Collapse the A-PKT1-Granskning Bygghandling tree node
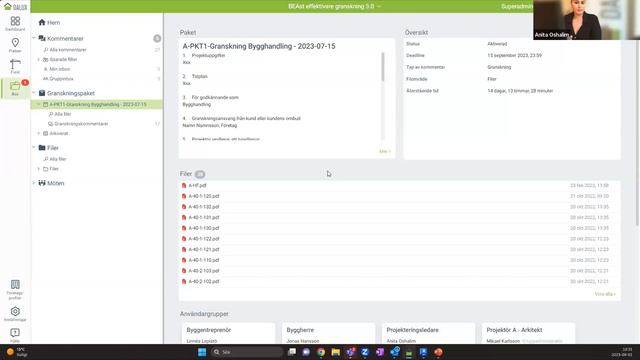The image size is (640, 360). (39, 104)
